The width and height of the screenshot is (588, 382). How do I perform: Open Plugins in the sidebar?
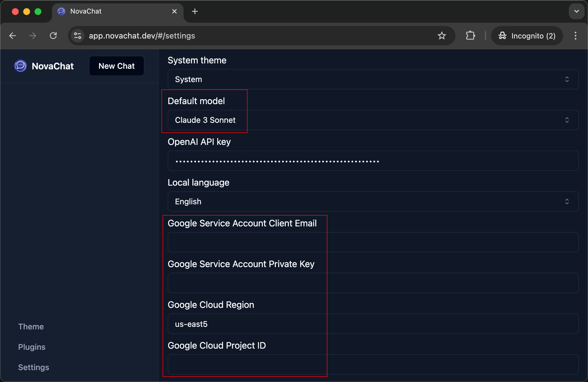pos(32,347)
